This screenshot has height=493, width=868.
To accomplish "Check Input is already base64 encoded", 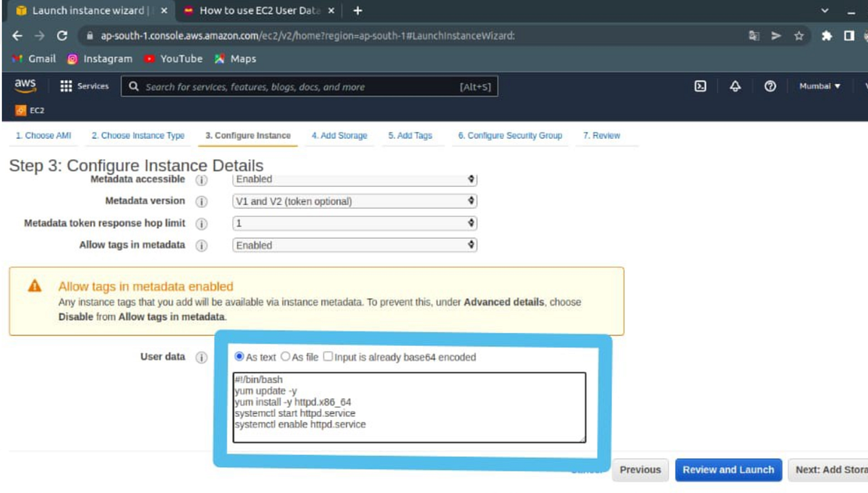I will pos(328,355).
